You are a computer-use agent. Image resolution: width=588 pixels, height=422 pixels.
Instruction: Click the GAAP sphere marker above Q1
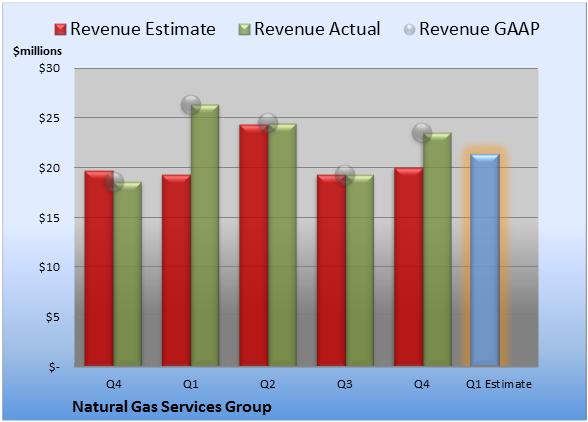[x=191, y=105]
